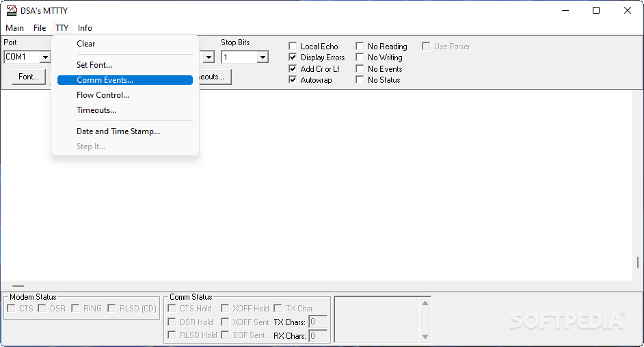Close the open TTY menu
644x347 pixels.
pos(62,28)
